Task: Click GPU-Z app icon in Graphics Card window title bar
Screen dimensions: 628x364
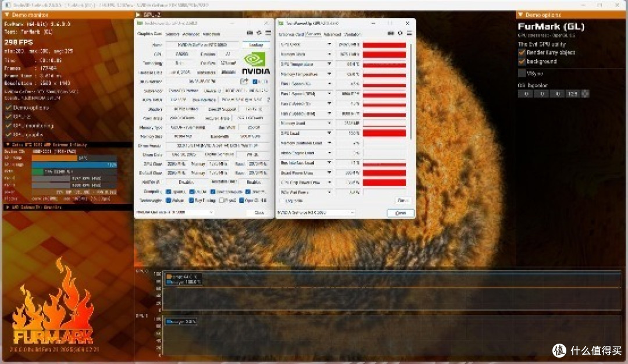Action: click(140, 23)
